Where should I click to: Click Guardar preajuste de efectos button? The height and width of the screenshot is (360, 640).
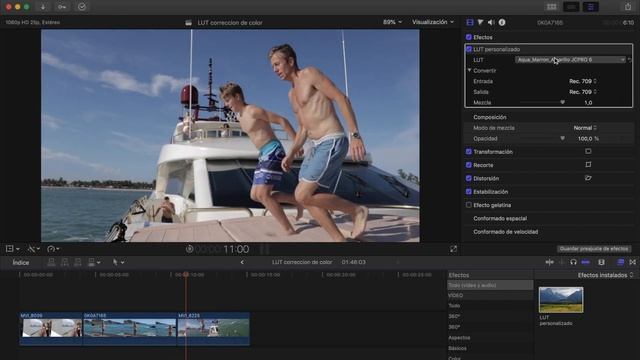[x=594, y=249]
